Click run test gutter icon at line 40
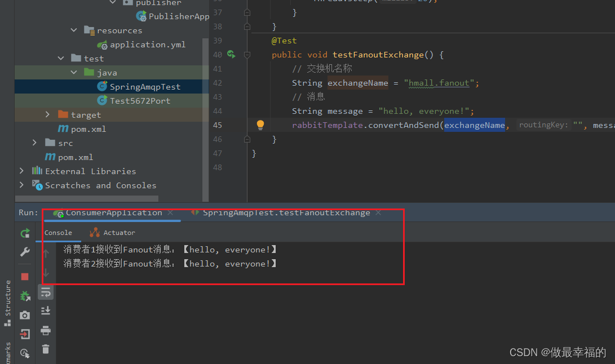The height and width of the screenshot is (364, 615). 232,54
